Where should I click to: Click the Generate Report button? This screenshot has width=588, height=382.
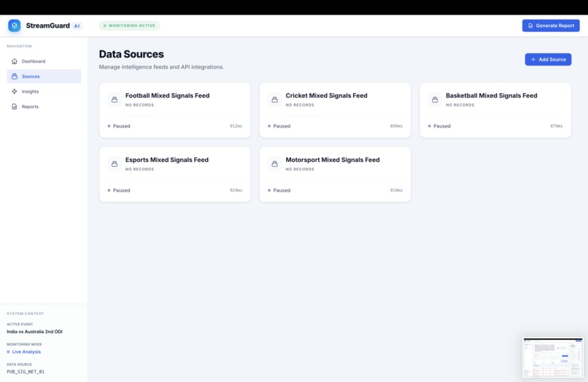coord(551,26)
